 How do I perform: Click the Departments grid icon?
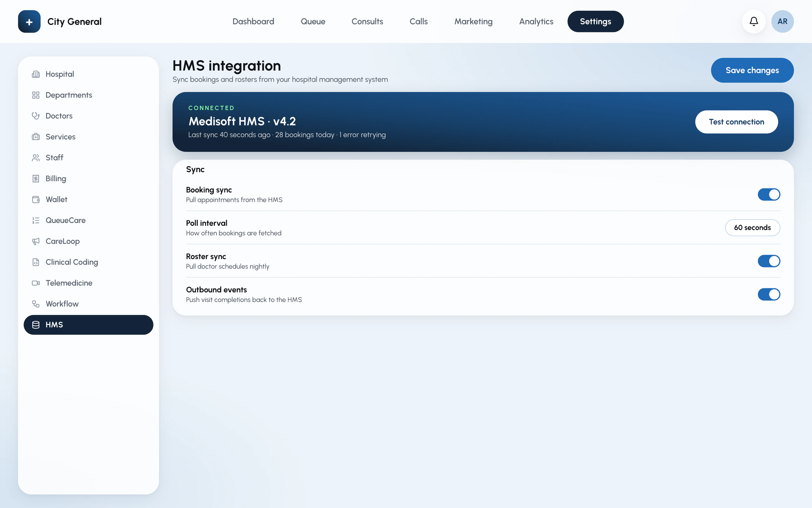click(x=36, y=95)
